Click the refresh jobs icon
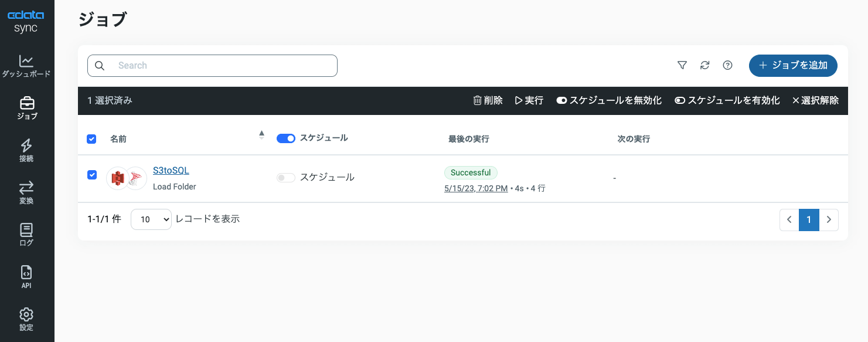868x342 pixels. pyautogui.click(x=704, y=66)
